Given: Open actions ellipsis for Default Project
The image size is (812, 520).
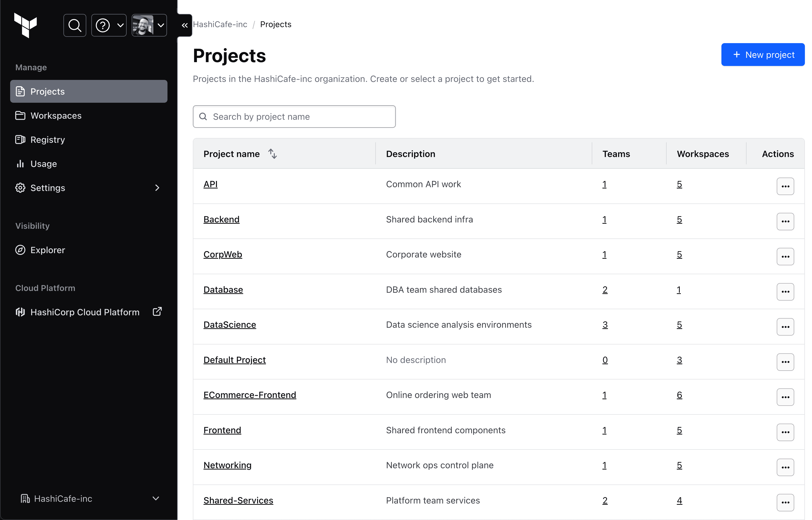Looking at the screenshot, I should [x=785, y=362].
